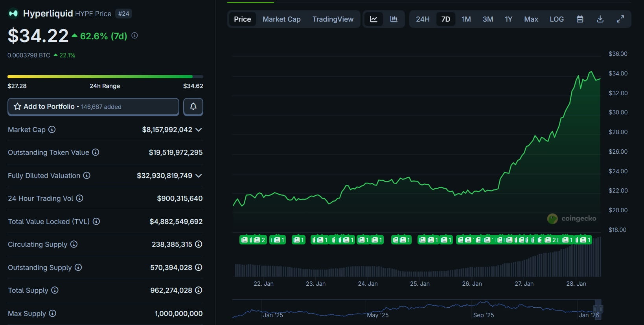644x325 pixels.
Task: Select the Max time range button
Action: [x=531, y=19]
